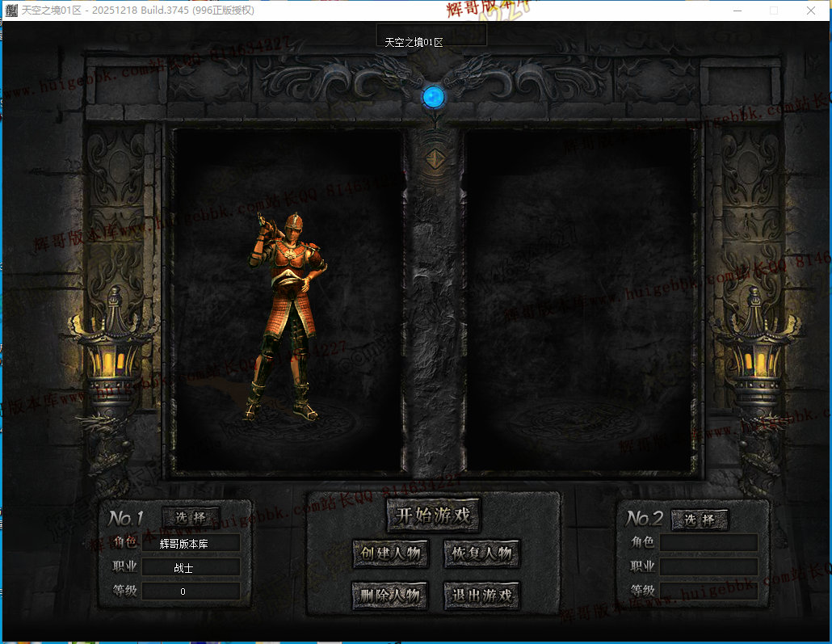Viewport: 832px width, 644px height.
Task: Click 删除人物 to delete the character
Action: point(391,596)
